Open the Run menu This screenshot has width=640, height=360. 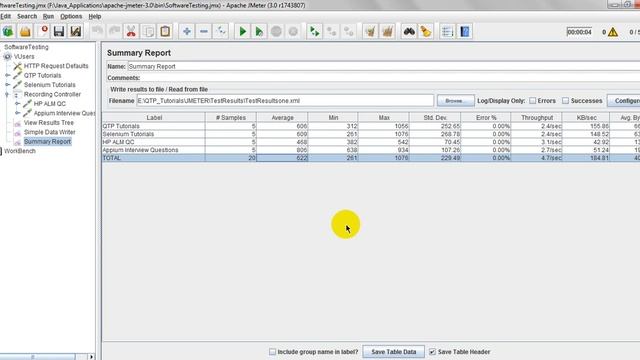48,16
